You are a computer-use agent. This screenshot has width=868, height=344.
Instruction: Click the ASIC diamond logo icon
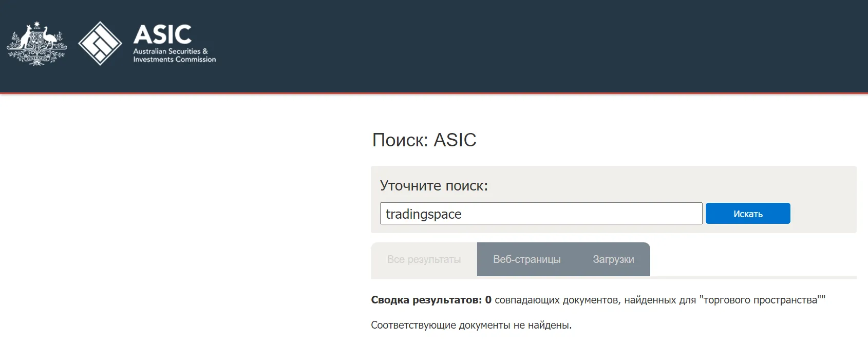[x=100, y=44]
